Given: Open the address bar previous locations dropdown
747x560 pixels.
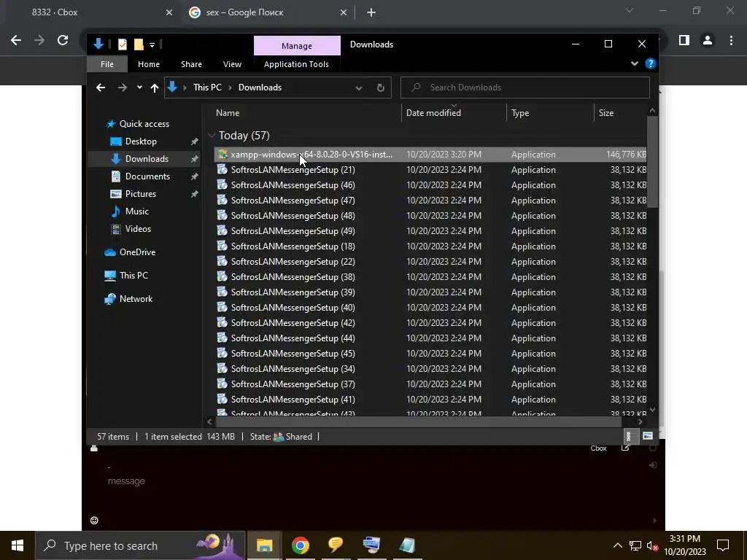Looking at the screenshot, I should pyautogui.click(x=359, y=87).
